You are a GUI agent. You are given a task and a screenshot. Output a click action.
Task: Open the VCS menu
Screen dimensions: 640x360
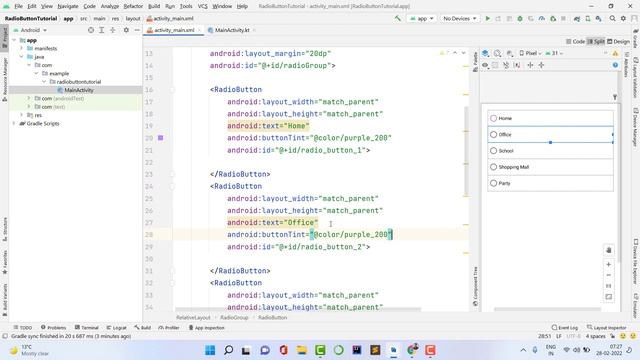pyautogui.click(x=202, y=6)
